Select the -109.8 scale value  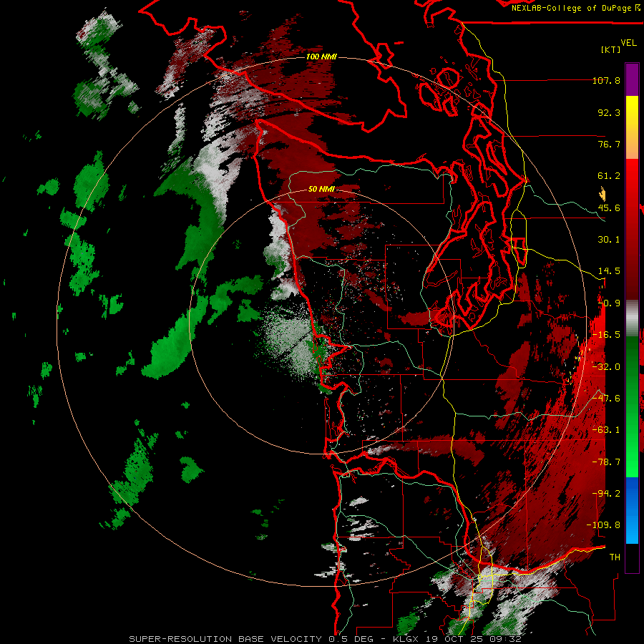(x=603, y=525)
